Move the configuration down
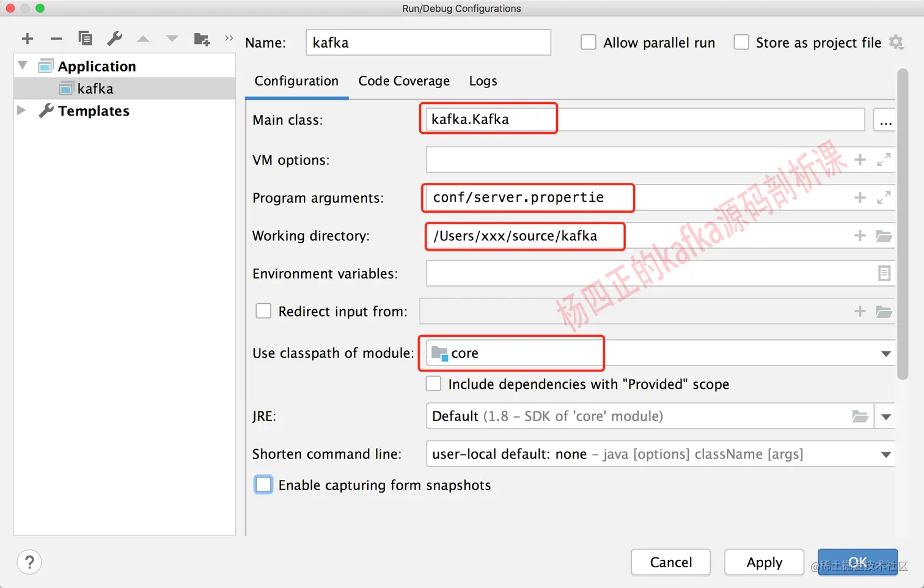Viewport: 924px width, 588px height. pyautogui.click(x=172, y=39)
